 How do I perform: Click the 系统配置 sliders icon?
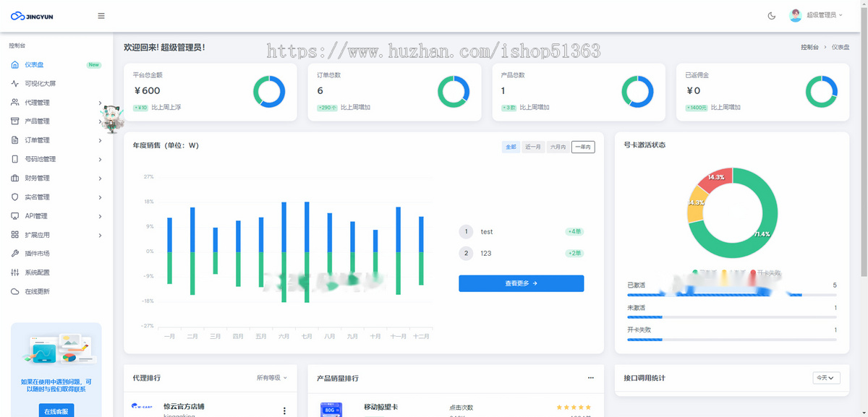click(x=15, y=272)
